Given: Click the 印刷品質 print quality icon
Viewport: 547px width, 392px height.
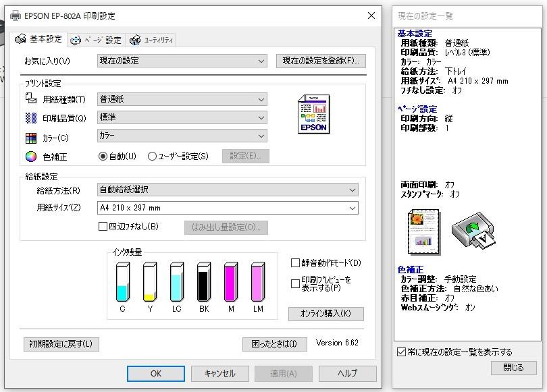Looking at the screenshot, I should 30,118.
